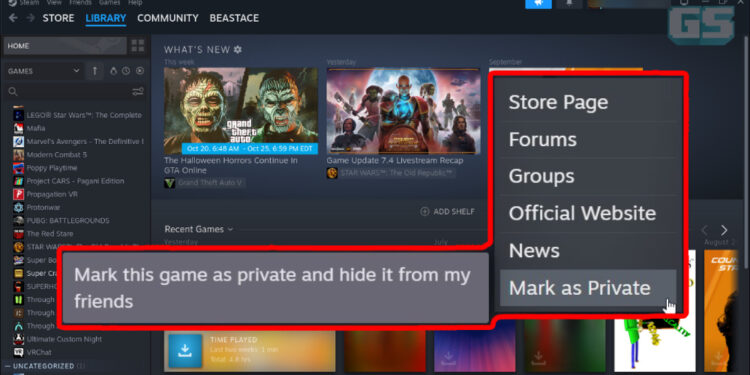
Task: Open the View menu
Action: pyautogui.click(x=56, y=2)
